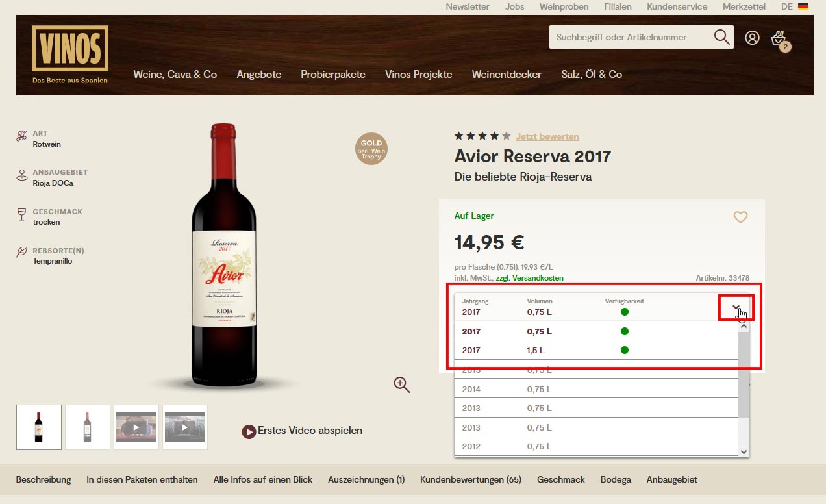Viewport: 826px width, 504px height.
Task: Click the Gold Berliner Wein Trophy badge
Action: point(371,149)
